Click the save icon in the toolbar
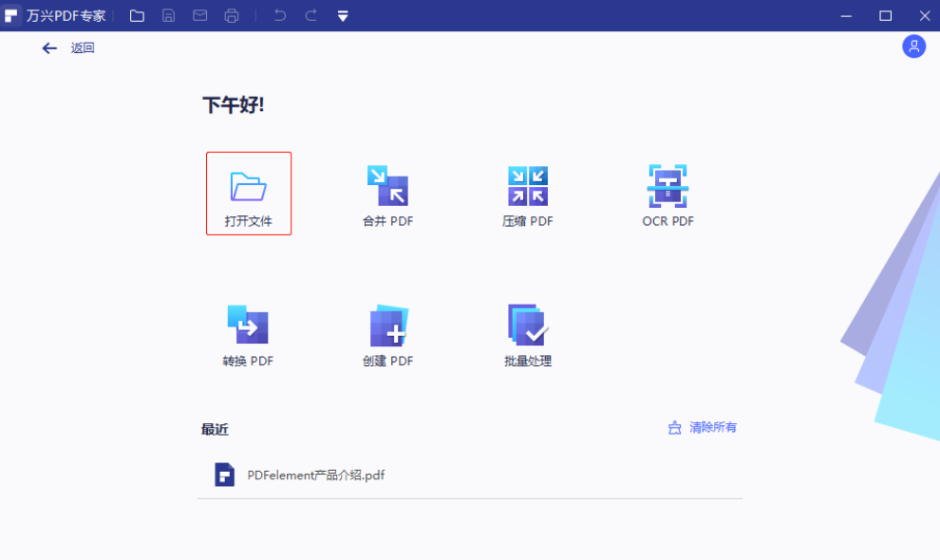940x560 pixels. 169,15
